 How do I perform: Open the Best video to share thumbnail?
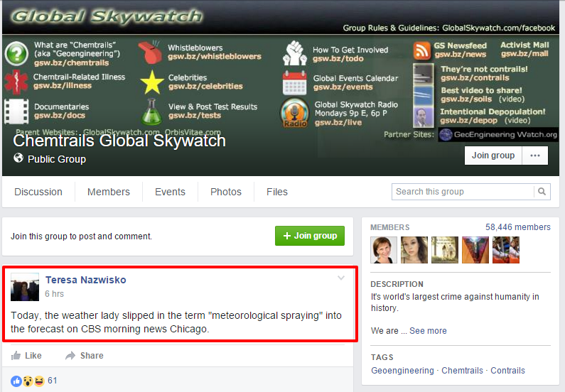424,95
